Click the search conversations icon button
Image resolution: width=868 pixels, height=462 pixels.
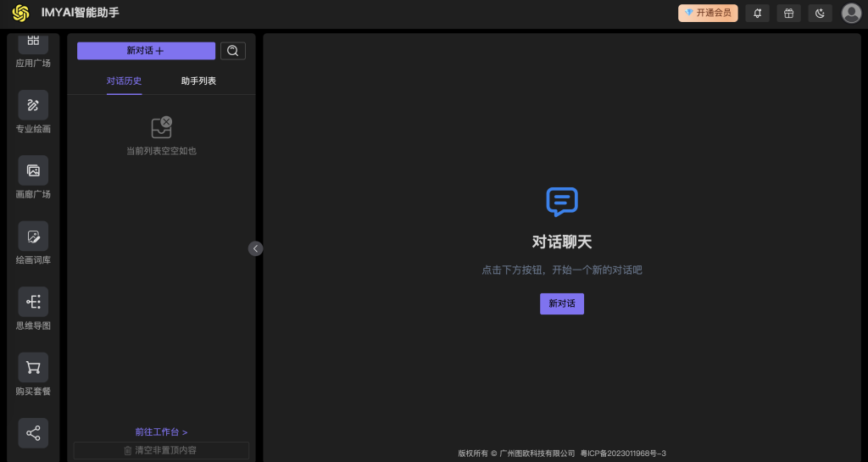[x=233, y=51]
